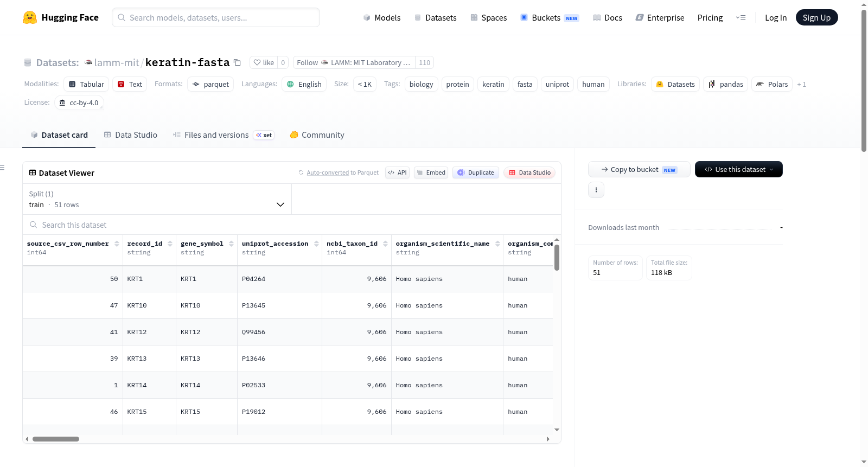Open the lamm-mit organization link
Viewport: 868px width, 467px height.
coord(117,62)
